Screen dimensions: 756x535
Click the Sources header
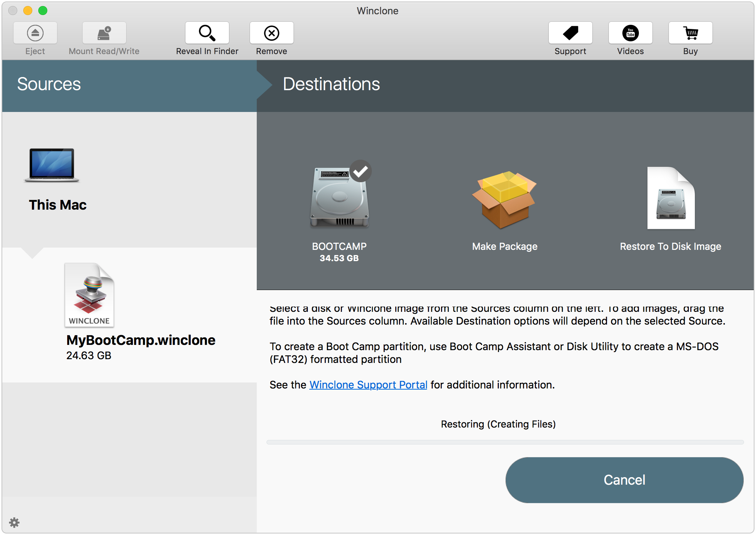pyautogui.click(x=49, y=84)
